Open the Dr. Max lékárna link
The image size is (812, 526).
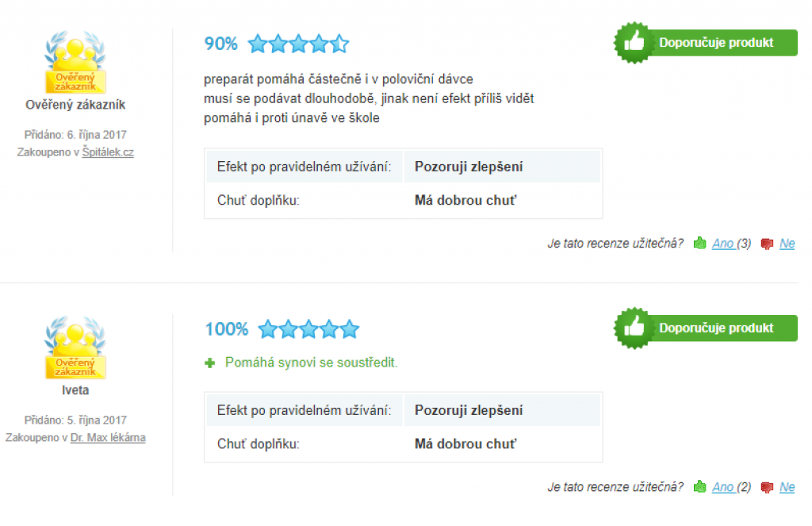point(108,437)
